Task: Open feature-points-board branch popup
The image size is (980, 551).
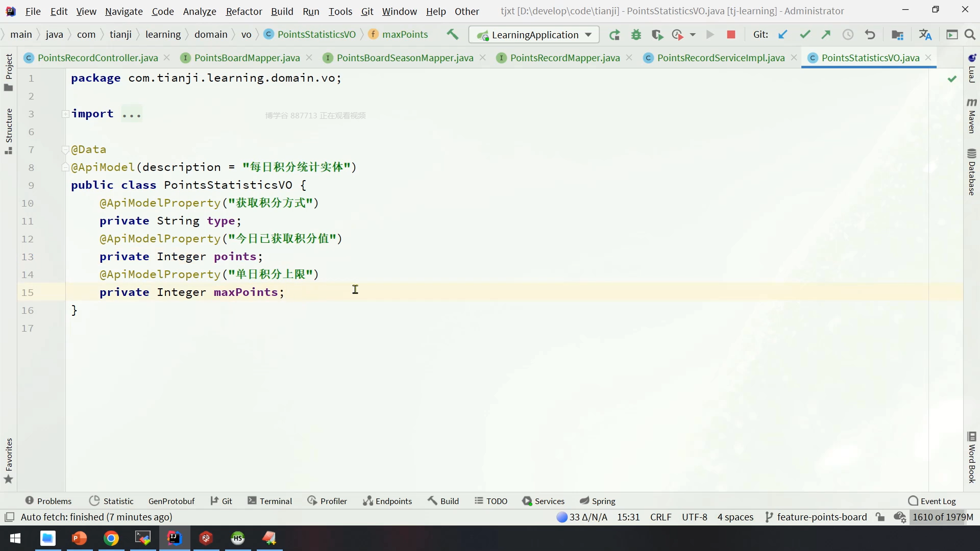Action: coord(816,517)
